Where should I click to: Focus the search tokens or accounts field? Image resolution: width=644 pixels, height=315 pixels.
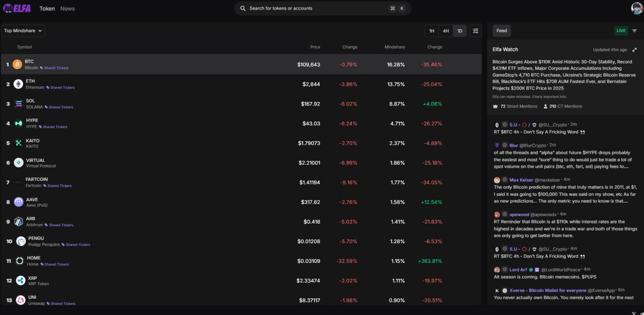tap(323, 9)
